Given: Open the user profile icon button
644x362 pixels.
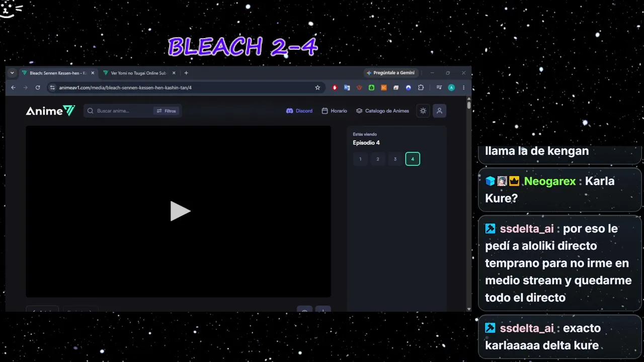Looking at the screenshot, I should pos(439,111).
